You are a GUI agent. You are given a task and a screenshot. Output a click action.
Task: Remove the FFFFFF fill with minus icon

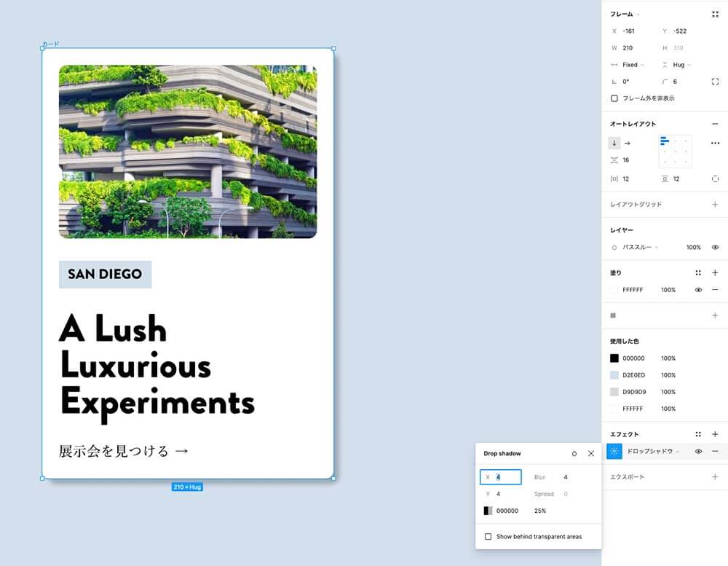[715, 290]
